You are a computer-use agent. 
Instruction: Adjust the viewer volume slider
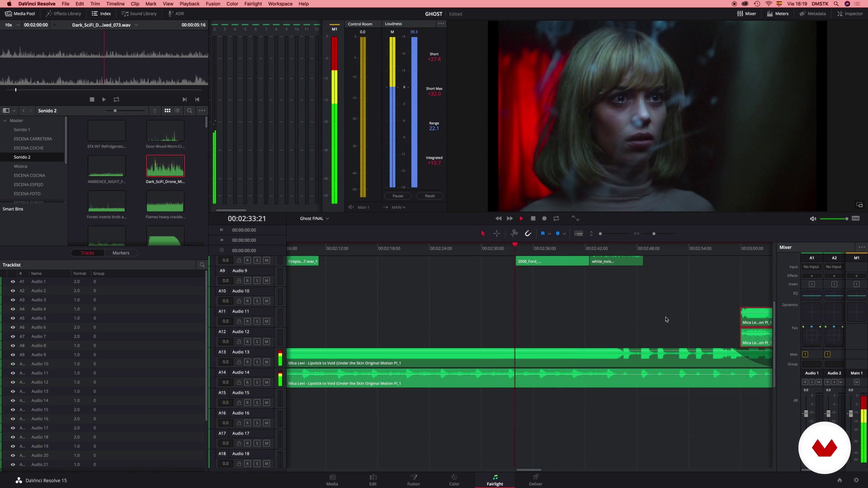point(834,219)
